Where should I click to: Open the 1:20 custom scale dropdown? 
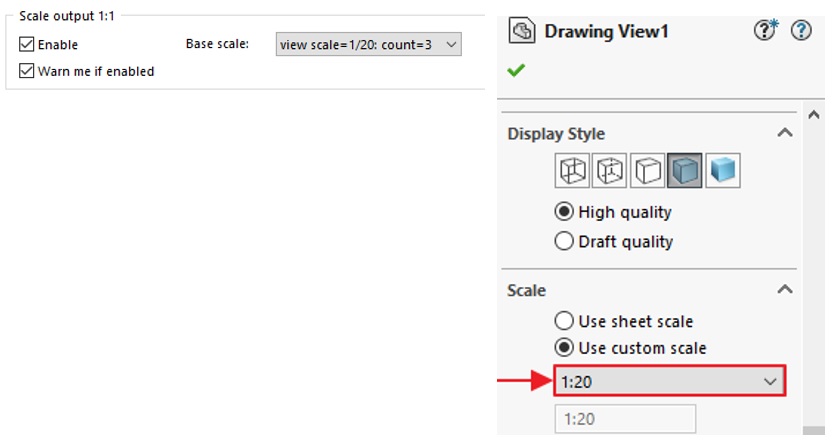point(669,381)
